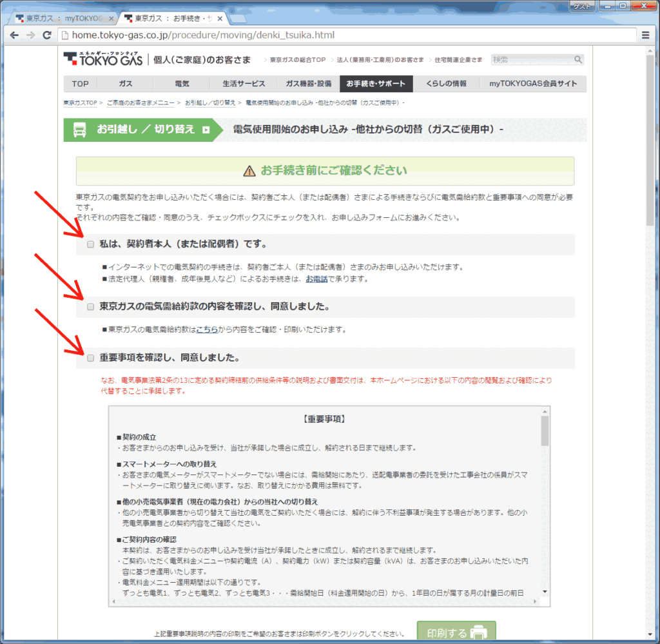Open 生活サービス navigation menu item
Viewport: 660px width, 644px height.
[244, 84]
